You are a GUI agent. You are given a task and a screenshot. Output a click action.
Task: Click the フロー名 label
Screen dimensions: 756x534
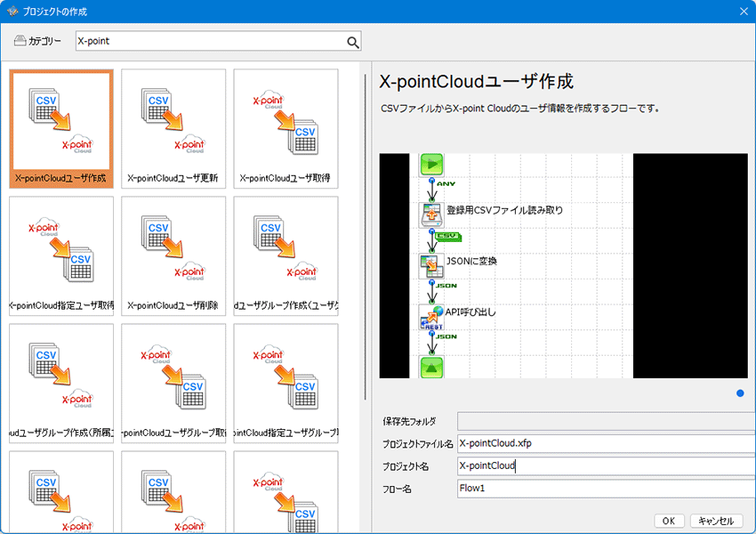[397, 489]
